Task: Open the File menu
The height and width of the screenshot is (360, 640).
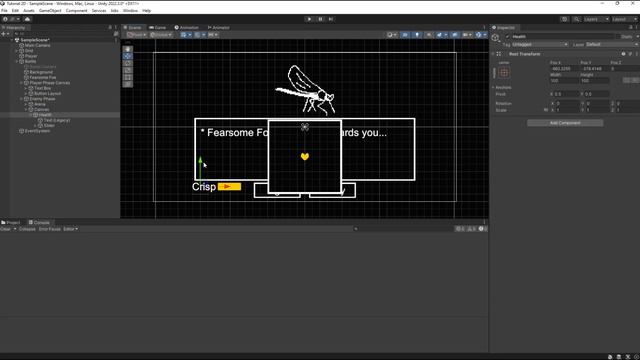Action: [4, 11]
